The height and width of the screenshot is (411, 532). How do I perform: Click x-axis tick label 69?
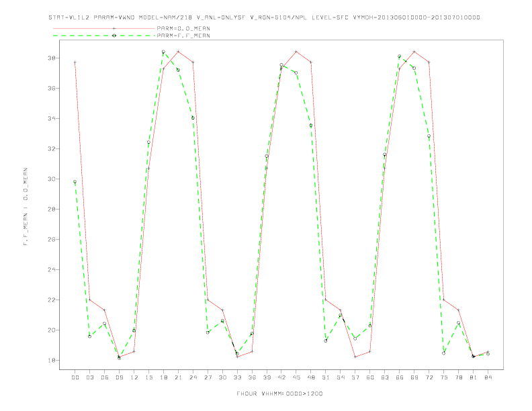pos(414,377)
